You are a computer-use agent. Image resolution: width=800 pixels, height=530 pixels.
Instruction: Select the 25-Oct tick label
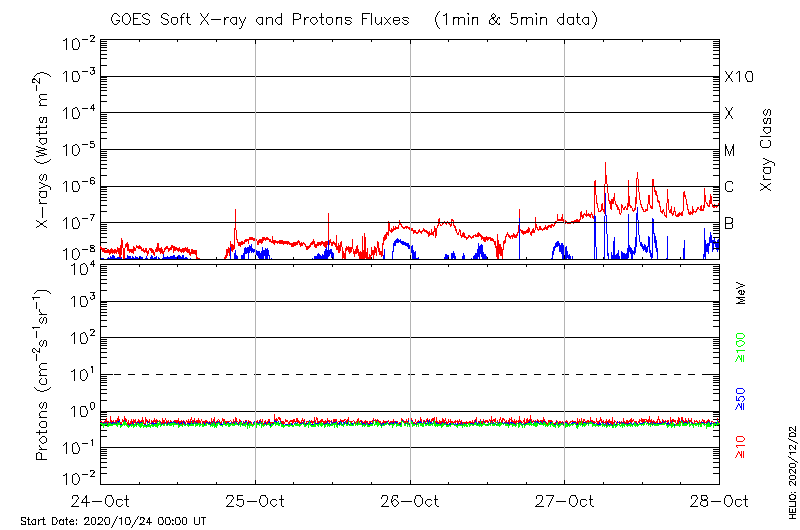coord(256,500)
